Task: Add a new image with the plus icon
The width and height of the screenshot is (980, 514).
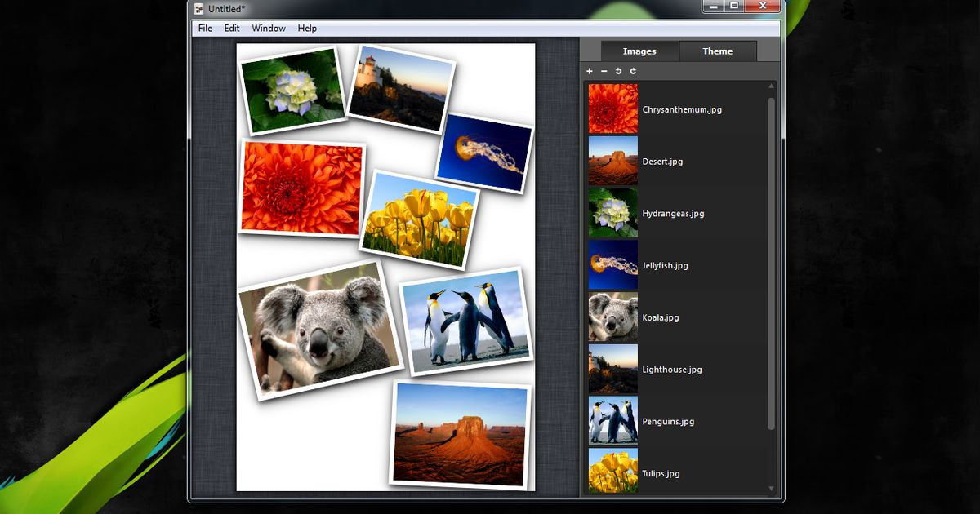Action: pos(590,71)
